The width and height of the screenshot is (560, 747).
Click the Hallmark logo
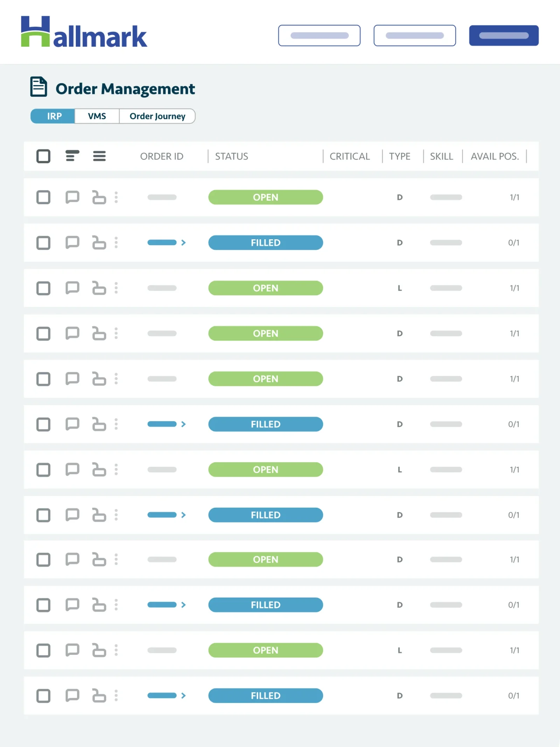84,32
